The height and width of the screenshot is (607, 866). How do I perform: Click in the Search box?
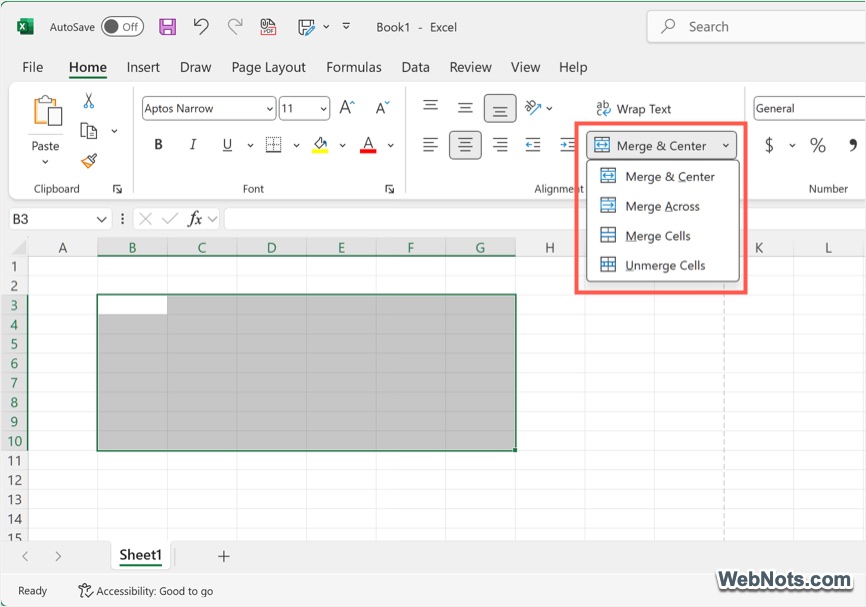coord(757,27)
